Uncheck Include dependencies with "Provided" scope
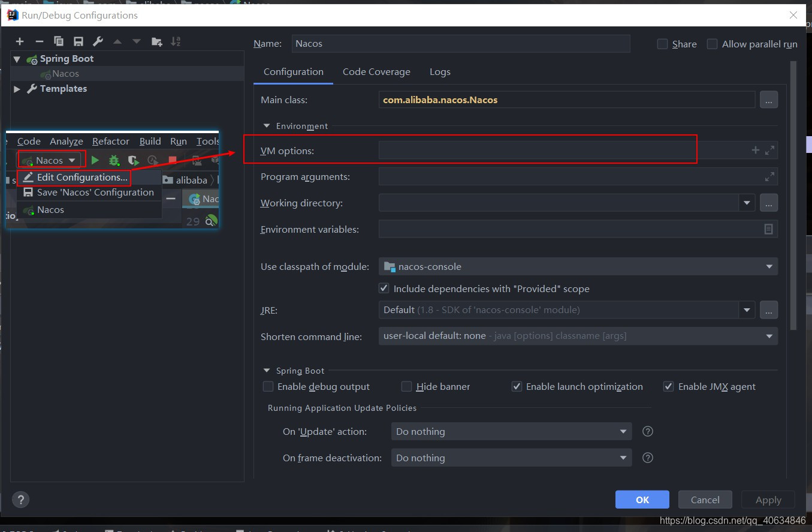812x532 pixels. pyautogui.click(x=384, y=288)
